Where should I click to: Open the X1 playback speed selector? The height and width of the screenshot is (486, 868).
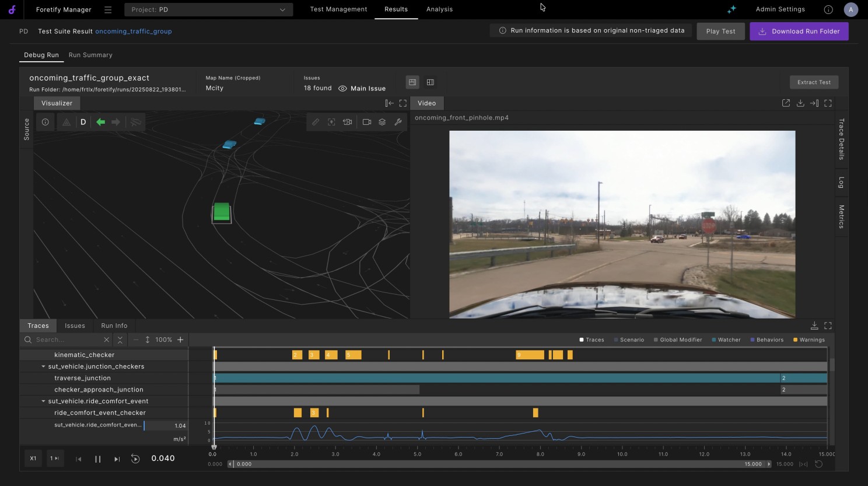[33, 459]
